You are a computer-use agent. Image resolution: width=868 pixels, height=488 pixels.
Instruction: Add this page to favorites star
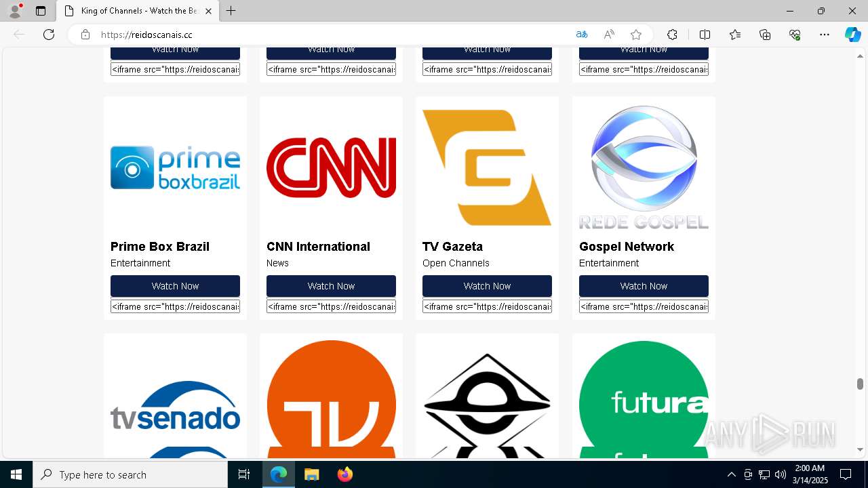pyautogui.click(x=636, y=35)
